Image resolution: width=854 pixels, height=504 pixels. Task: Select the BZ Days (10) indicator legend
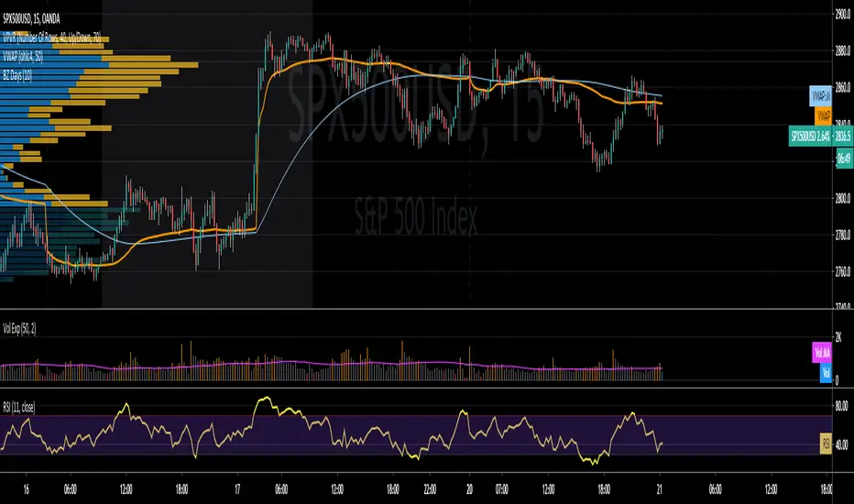pos(17,76)
